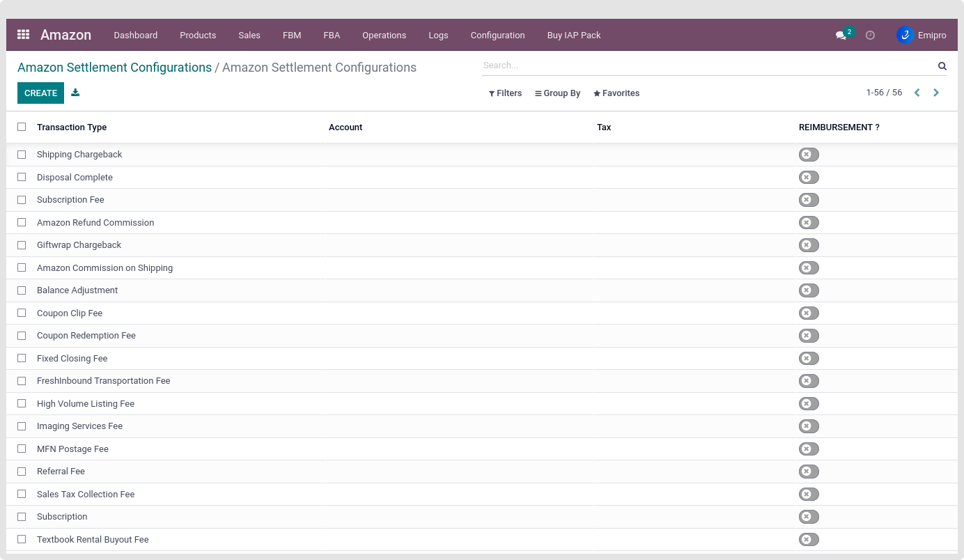Click the download export icon
This screenshot has width=964, height=560.
(75, 93)
